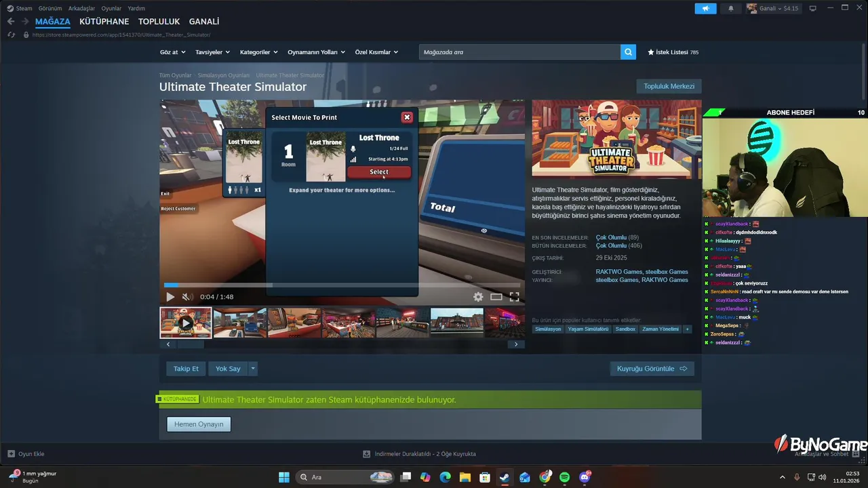The width and height of the screenshot is (868, 488).
Task: Open Task View on the taskbar
Action: click(x=406, y=477)
